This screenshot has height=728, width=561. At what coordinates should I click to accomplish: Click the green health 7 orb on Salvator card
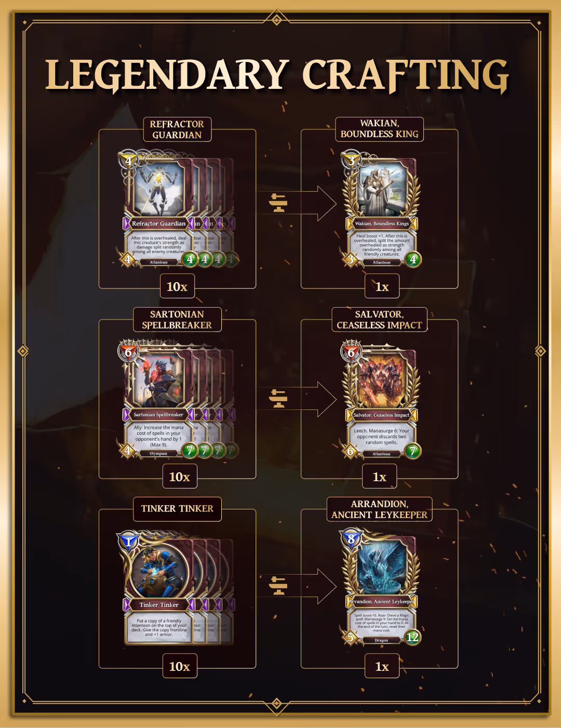point(412,451)
